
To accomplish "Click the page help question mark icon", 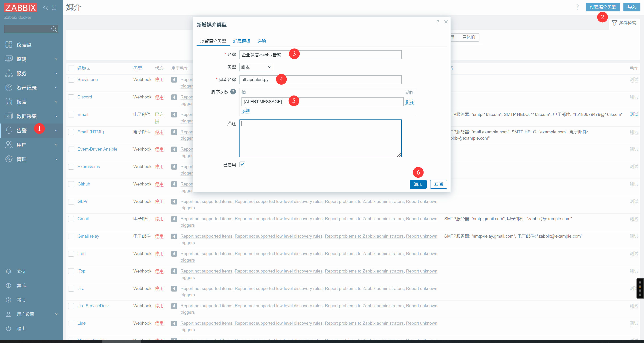I will tap(577, 7).
